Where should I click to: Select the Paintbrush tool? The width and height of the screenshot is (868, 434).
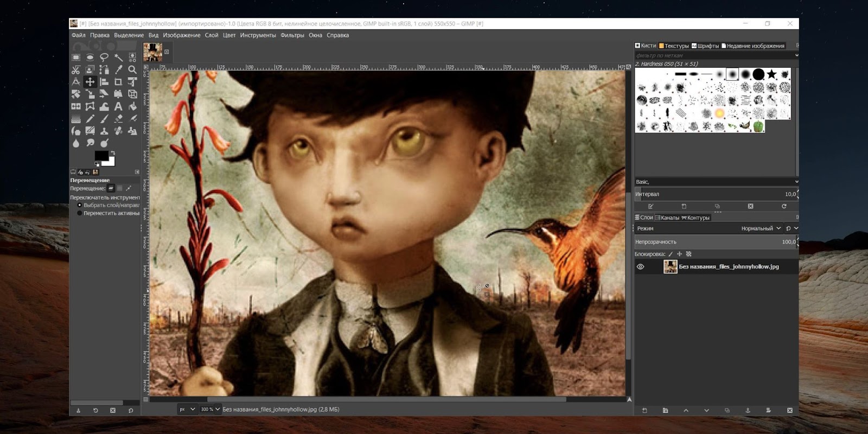pos(104,119)
